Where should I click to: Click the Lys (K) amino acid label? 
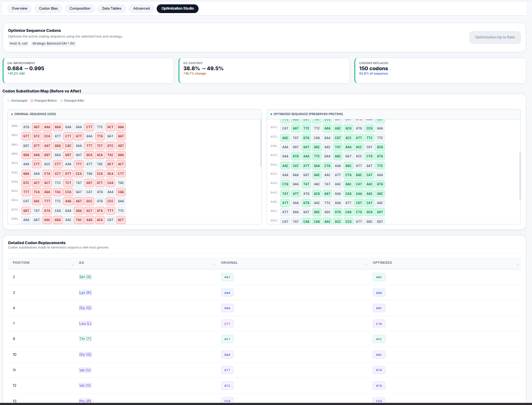pyautogui.click(x=85, y=293)
